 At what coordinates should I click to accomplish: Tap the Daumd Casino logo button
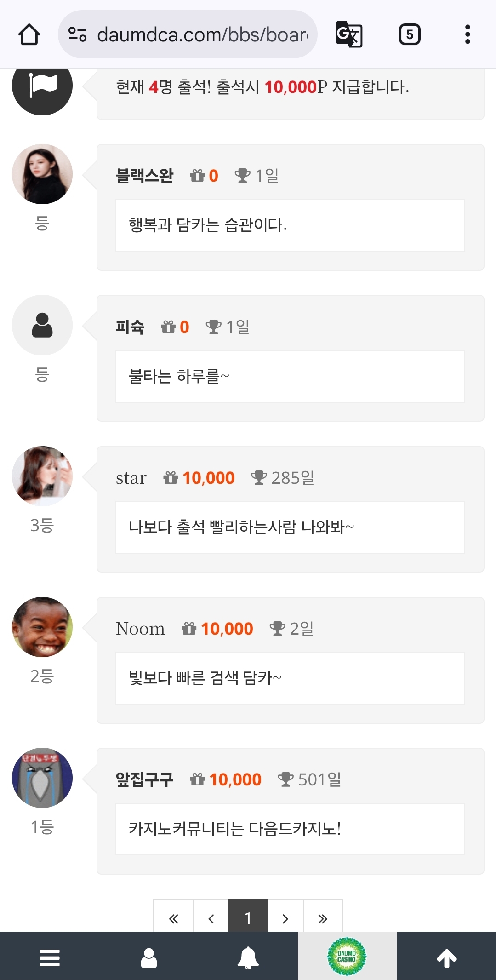(x=347, y=957)
